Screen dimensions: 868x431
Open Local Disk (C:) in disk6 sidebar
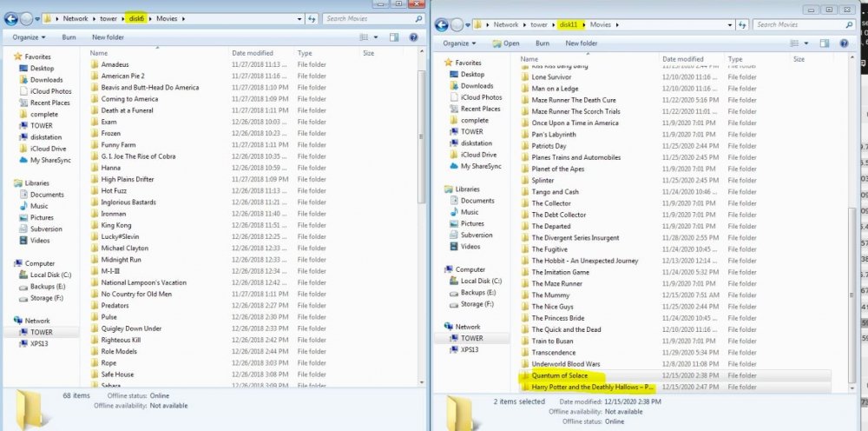pyautogui.click(x=50, y=275)
